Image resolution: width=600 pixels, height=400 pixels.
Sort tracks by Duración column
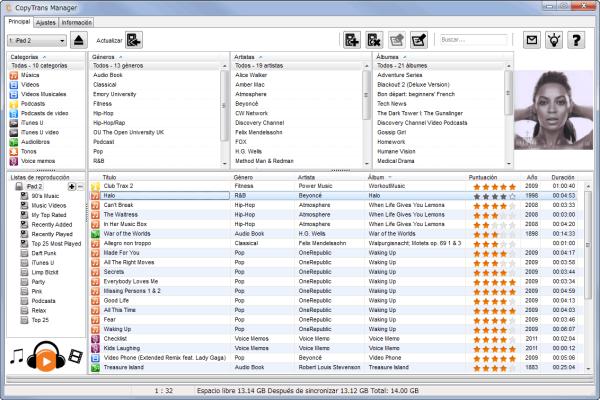point(562,177)
